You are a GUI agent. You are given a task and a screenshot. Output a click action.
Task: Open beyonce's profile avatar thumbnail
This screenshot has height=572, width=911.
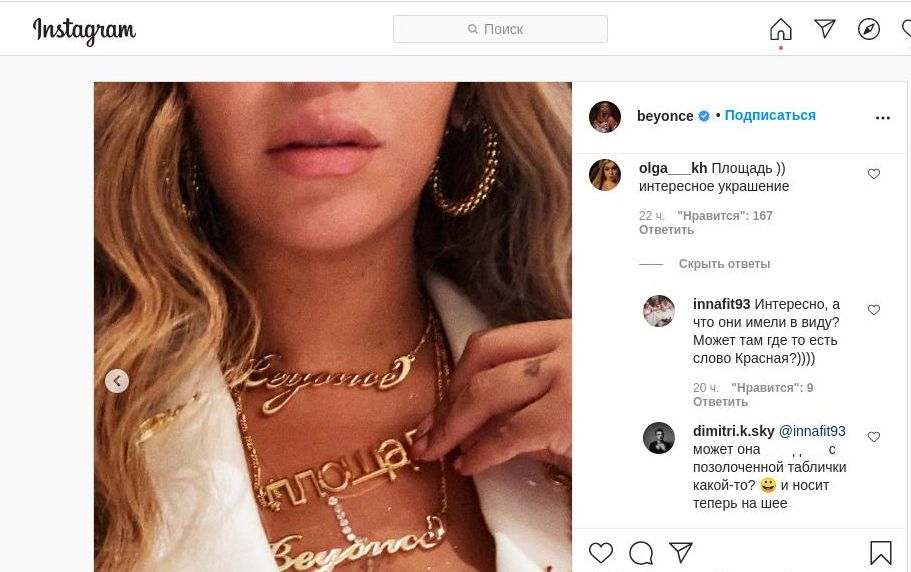coord(605,117)
